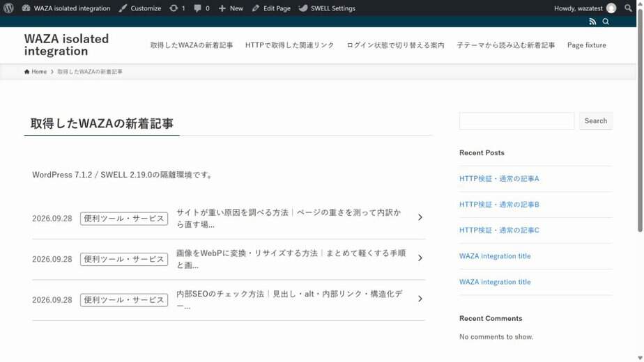
Task: Click the arrow on the 画像をWebPに変換 row
Action: [420, 258]
